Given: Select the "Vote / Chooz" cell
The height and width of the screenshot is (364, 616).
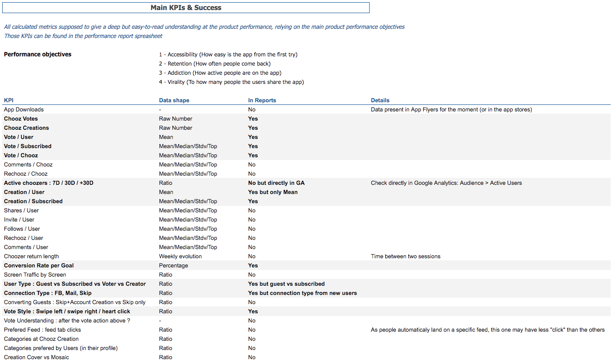Looking at the screenshot, I should click(x=21, y=156).
